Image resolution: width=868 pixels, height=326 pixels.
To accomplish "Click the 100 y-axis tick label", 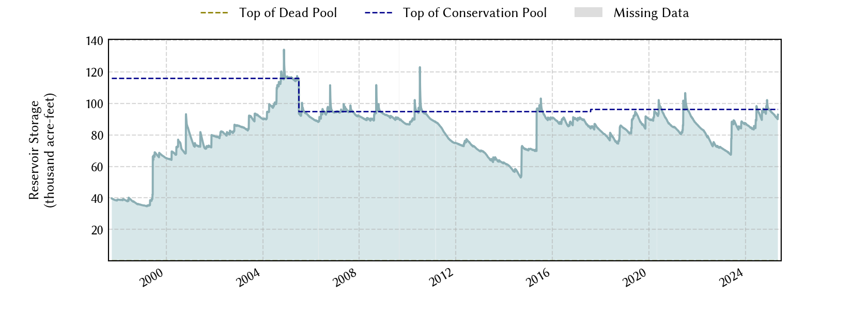I will point(95,104).
